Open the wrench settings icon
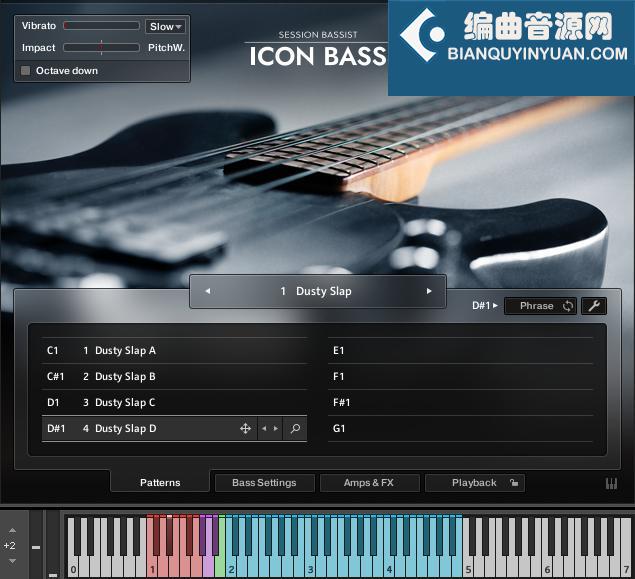The height and width of the screenshot is (579, 635). click(x=594, y=306)
